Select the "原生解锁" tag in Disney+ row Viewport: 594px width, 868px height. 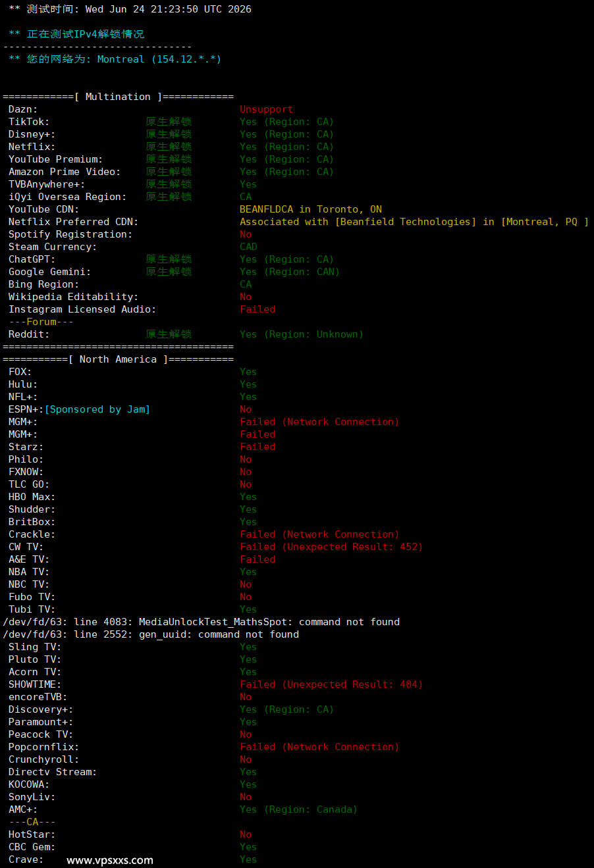click(169, 134)
